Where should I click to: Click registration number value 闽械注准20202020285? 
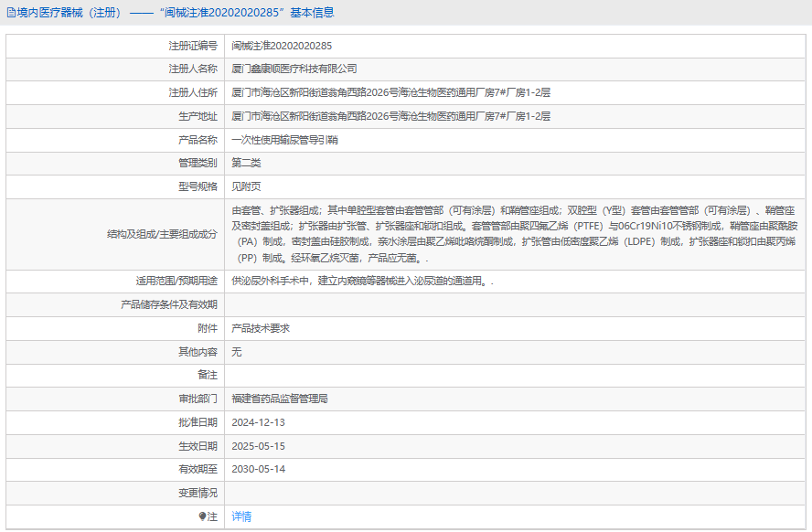(x=282, y=46)
